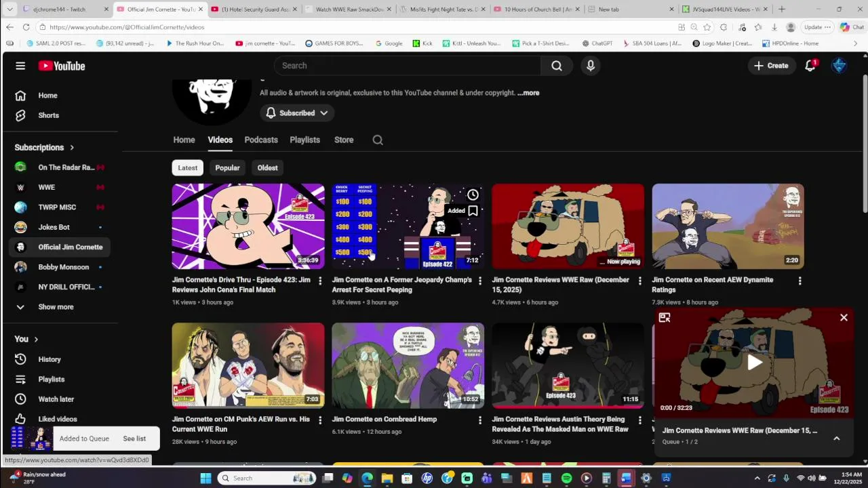868x488 pixels.
Task: Open Bobby Monsoon subscription
Action: 60,267
